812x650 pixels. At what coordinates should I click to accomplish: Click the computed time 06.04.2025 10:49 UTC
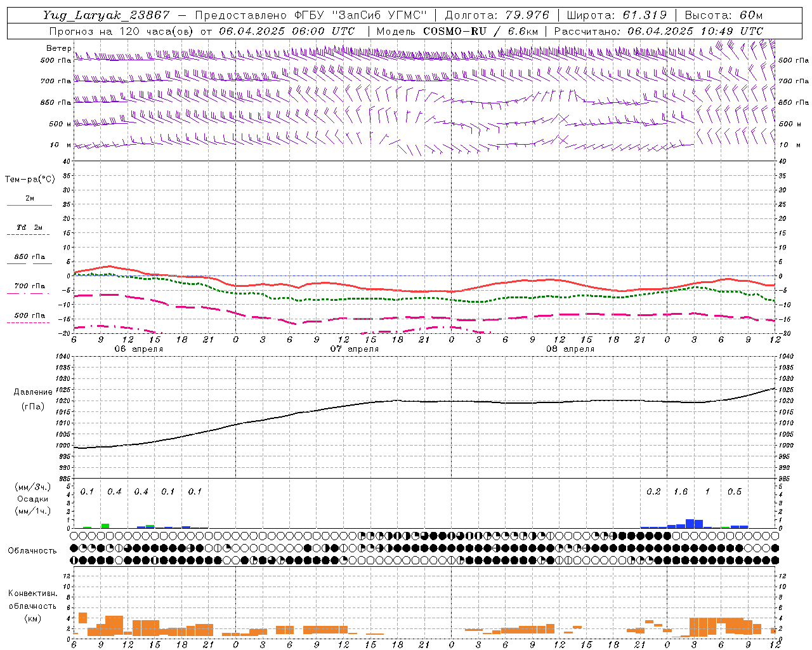695,31
